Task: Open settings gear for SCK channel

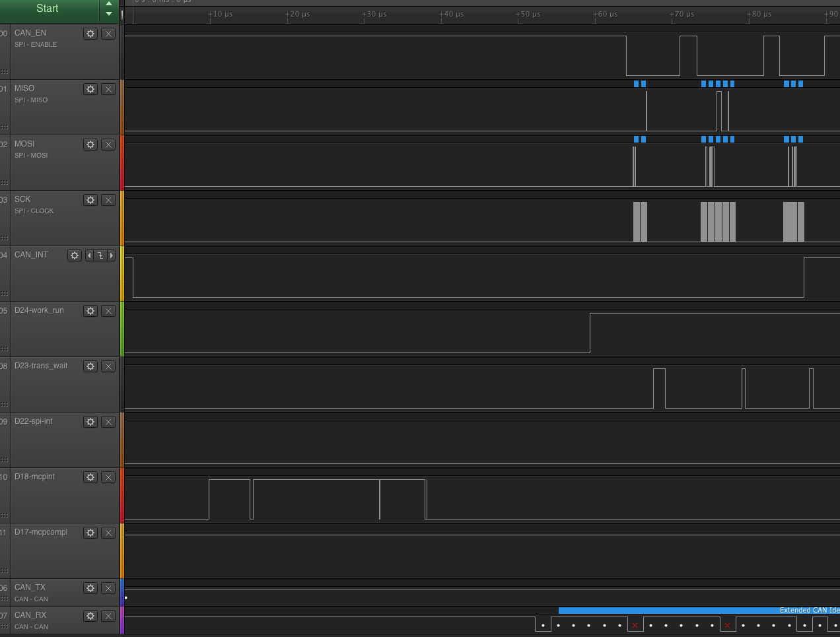Action: [90, 200]
